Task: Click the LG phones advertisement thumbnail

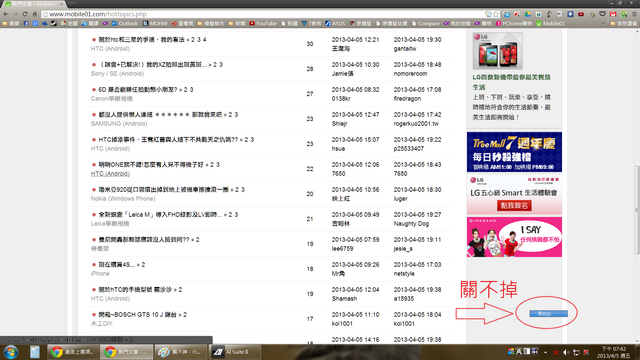Action: (x=498, y=51)
